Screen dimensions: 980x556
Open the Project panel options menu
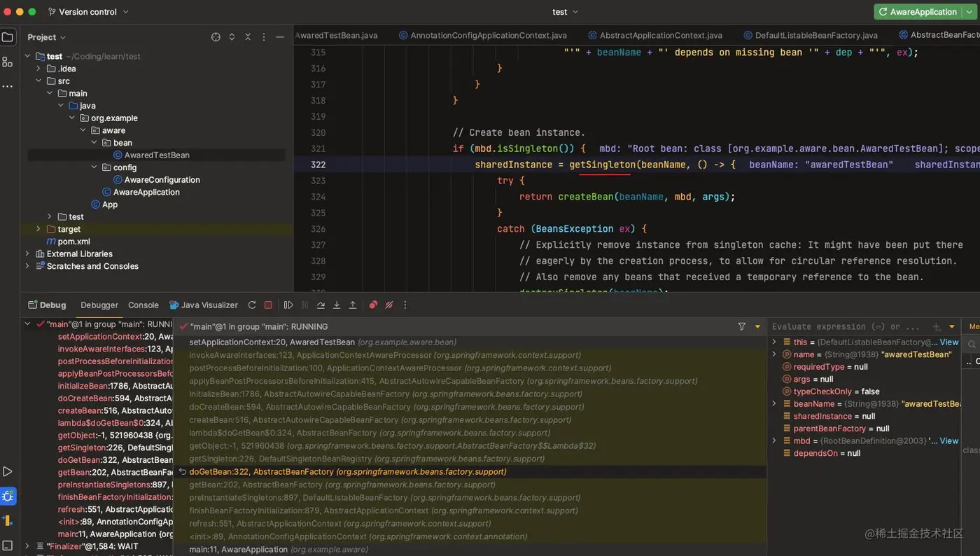click(264, 37)
